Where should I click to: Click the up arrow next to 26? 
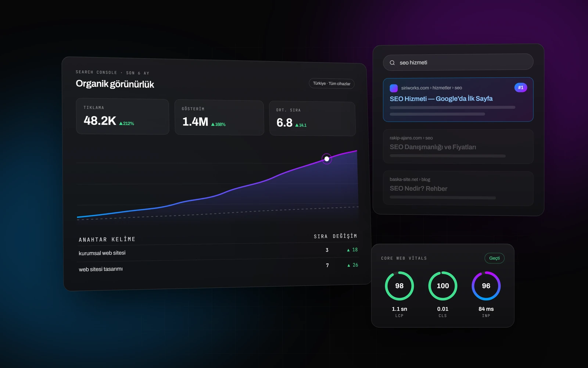(x=349, y=265)
